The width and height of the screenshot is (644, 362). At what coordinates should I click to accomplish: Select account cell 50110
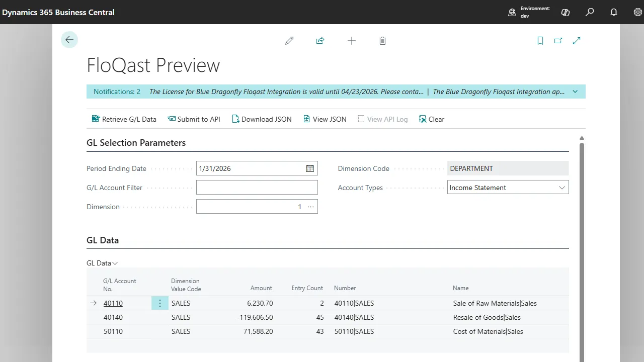click(x=113, y=331)
